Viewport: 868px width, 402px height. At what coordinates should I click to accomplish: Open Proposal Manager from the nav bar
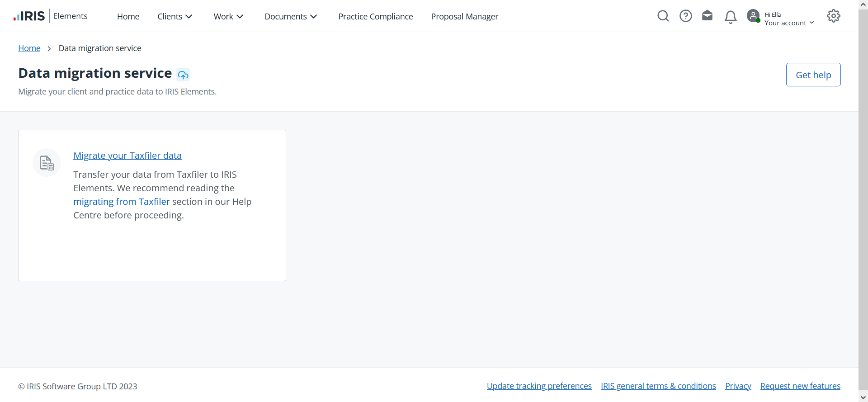pos(465,16)
